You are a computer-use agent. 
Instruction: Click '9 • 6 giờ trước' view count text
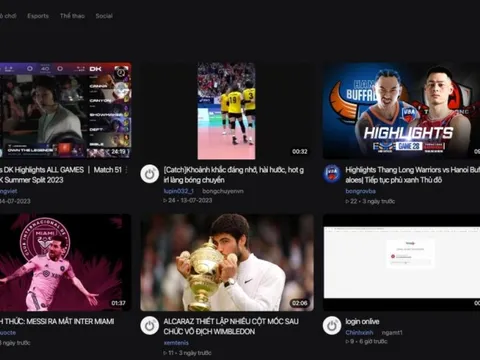(366, 342)
